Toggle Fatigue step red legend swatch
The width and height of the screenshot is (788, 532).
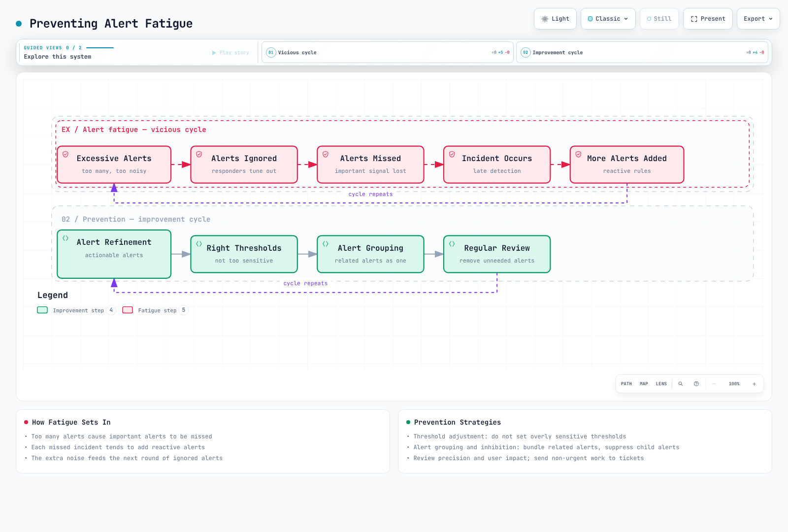128,310
